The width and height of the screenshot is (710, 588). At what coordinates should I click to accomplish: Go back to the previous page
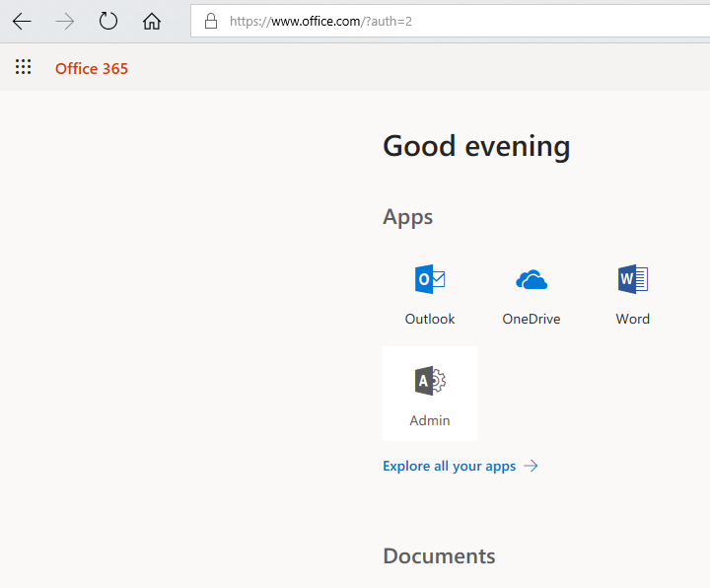tap(22, 22)
